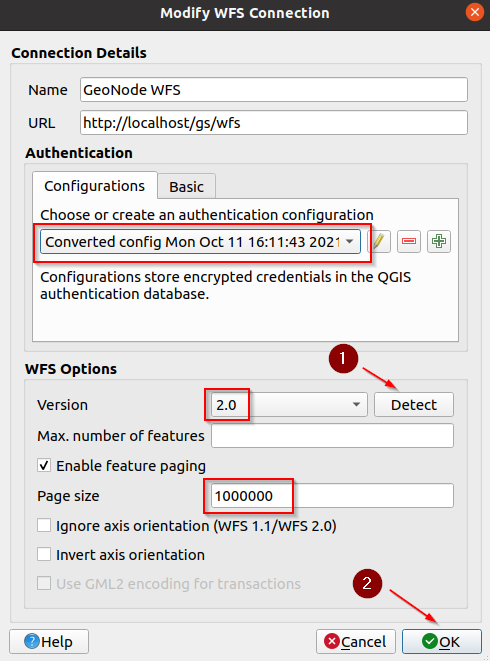Close the Modify WFS Connection dialog
The height and width of the screenshot is (661, 490).
tap(475, 12)
